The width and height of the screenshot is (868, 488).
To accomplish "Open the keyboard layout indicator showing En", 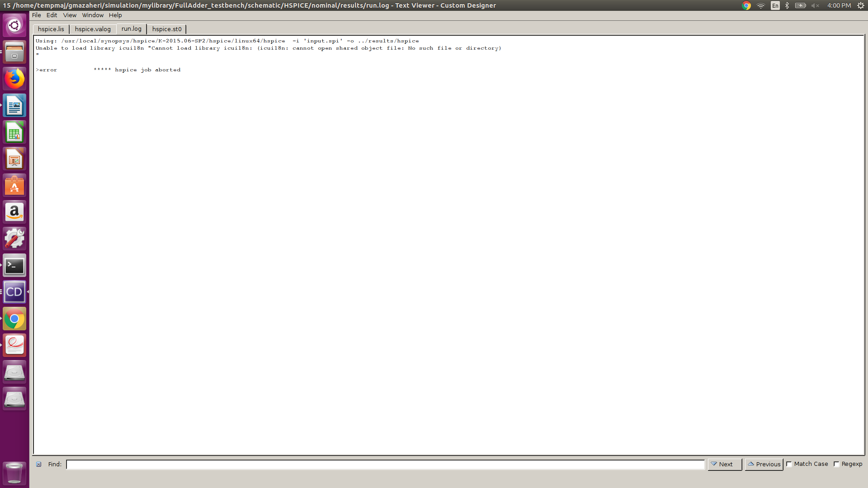I will click(x=774, y=5).
